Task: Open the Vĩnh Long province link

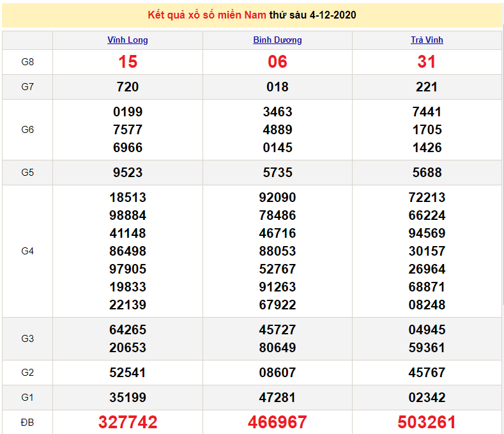Action: tap(128, 40)
